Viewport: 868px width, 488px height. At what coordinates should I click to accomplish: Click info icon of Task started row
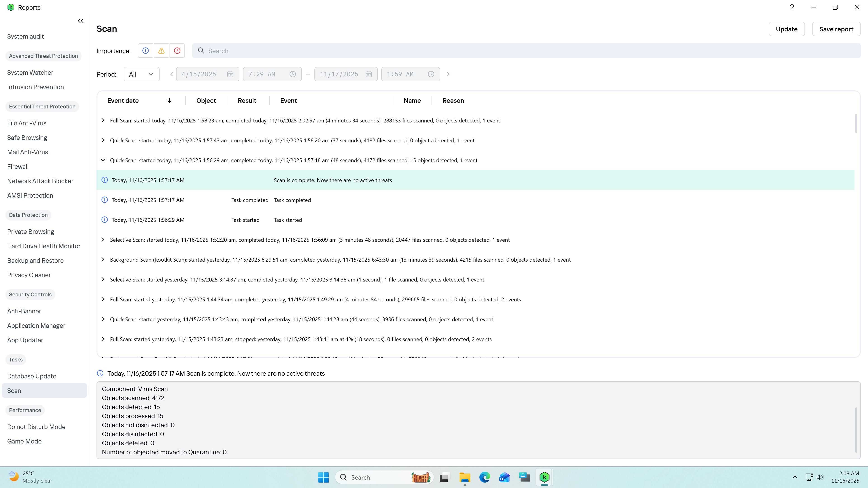click(105, 220)
